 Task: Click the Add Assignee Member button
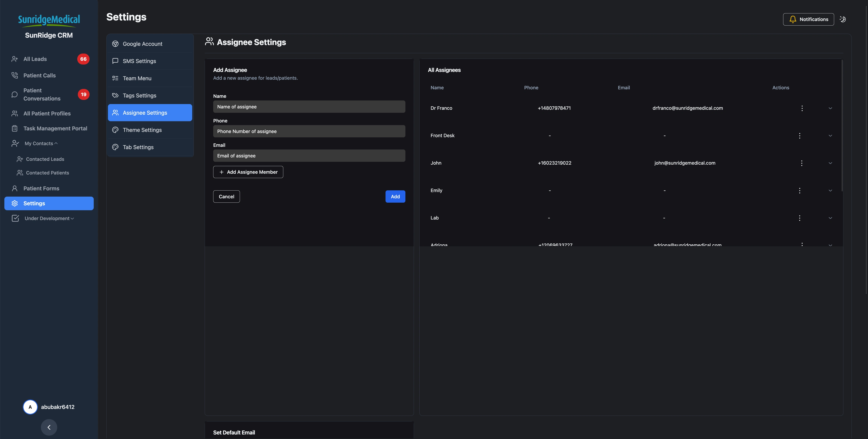tap(248, 172)
